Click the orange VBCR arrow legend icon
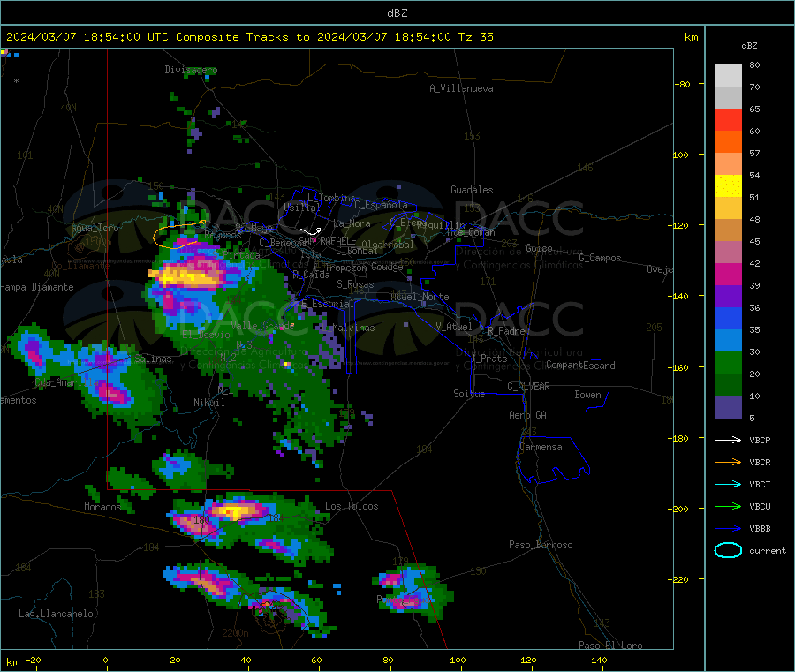Image resolution: width=795 pixels, height=672 pixels. 728,462
